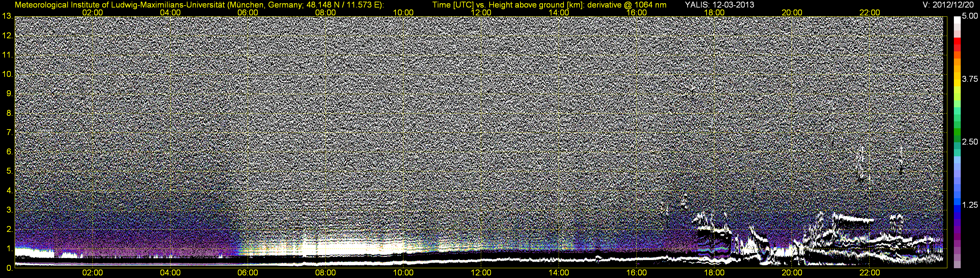
Task: Click the 04:00 label on the top time axis
Action: point(170,12)
